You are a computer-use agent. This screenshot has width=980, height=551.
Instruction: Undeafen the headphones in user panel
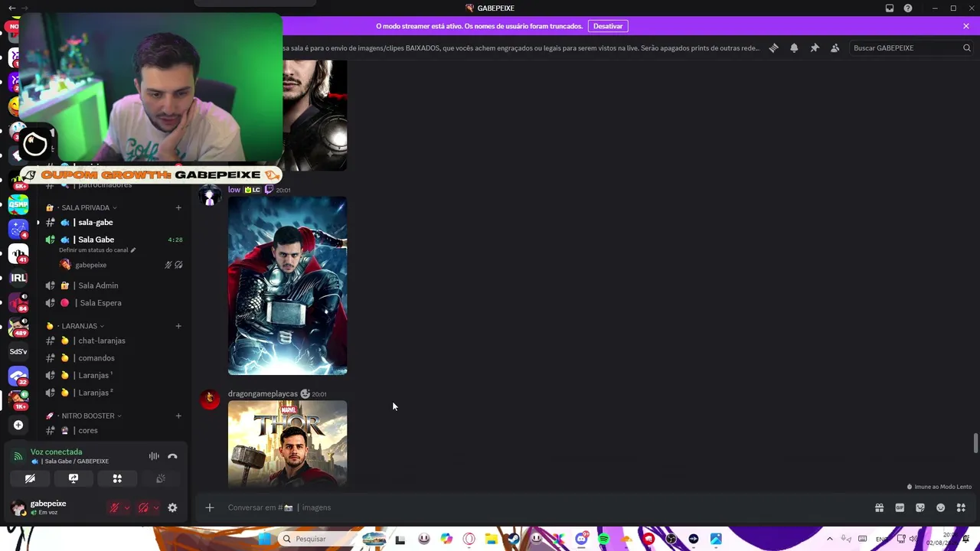143,507
